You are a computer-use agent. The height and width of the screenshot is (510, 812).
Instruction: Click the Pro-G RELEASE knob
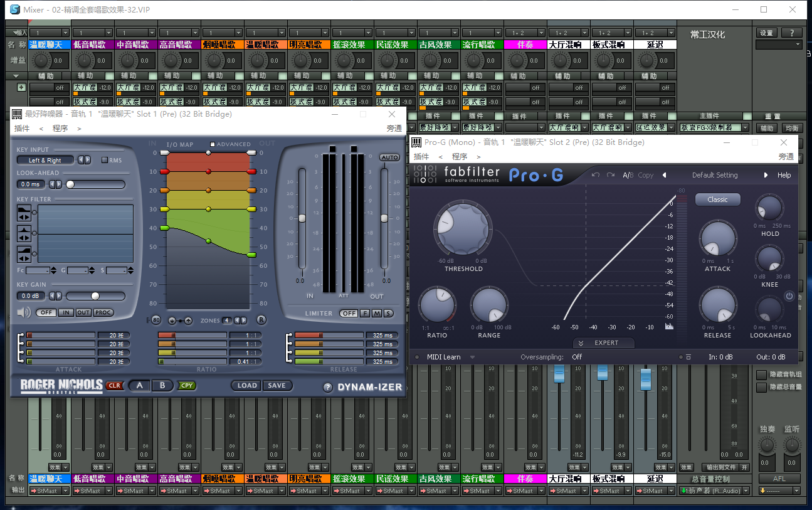click(718, 305)
